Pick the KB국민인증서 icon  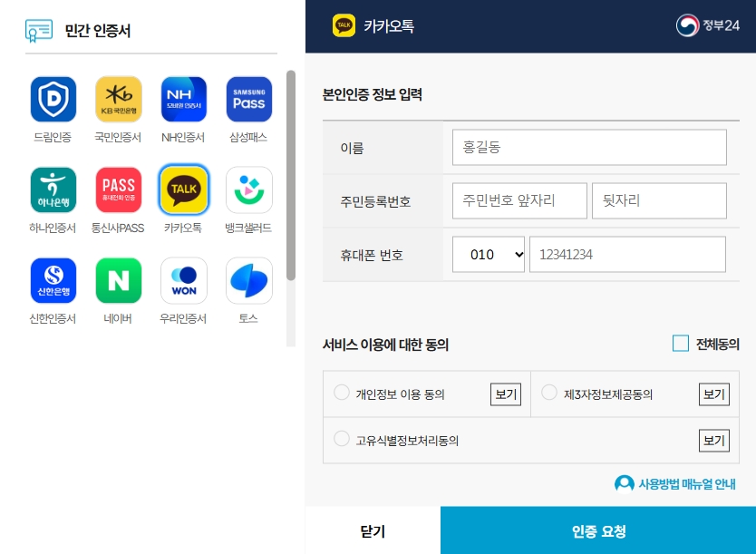pyautogui.click(x=118, y=98)
